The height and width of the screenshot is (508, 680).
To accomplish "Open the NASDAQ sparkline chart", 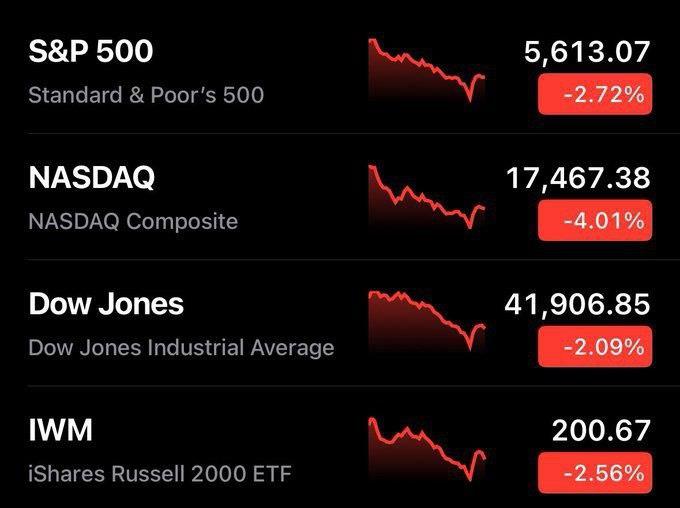I will (x=427, y=197).
